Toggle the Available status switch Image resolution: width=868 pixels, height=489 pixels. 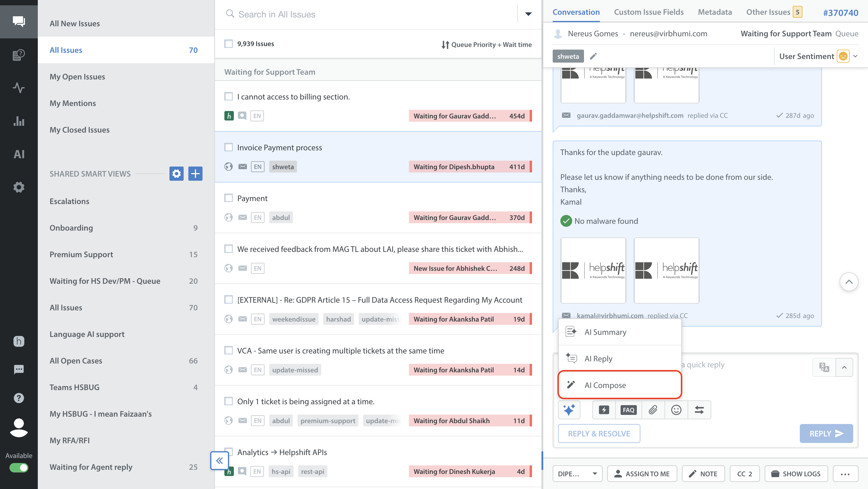point(19,467)
